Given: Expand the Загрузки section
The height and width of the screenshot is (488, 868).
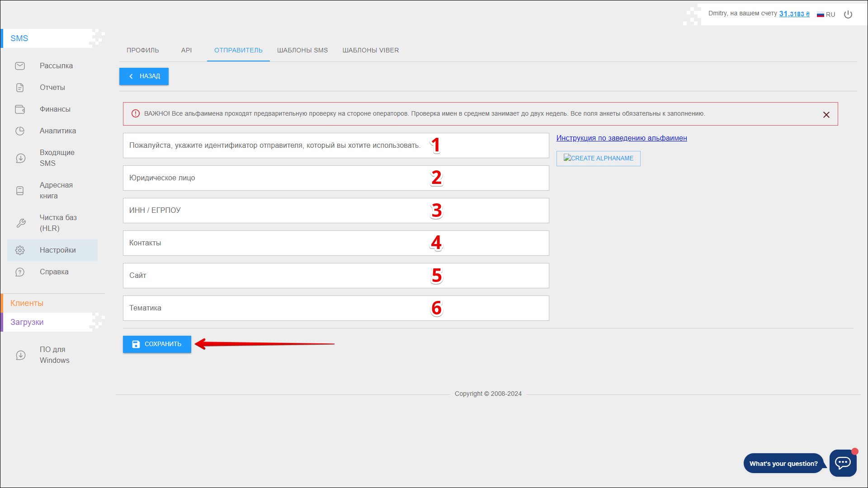Looking at the screenshot, I should 27,322.
